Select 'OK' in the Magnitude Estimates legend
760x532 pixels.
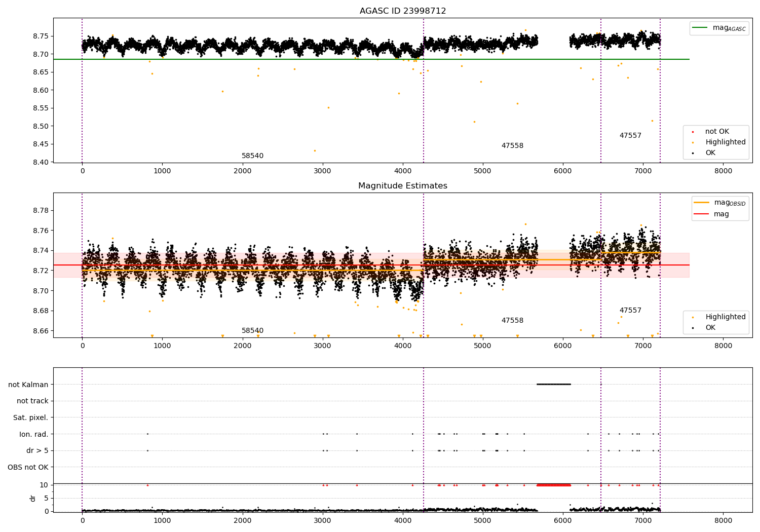tap(710, 328)
